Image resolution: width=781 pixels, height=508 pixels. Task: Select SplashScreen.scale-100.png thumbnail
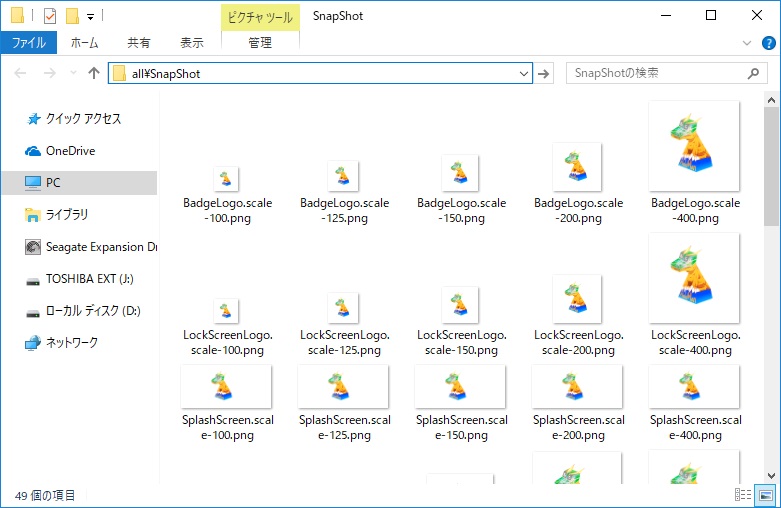click(x=226, y=386)
